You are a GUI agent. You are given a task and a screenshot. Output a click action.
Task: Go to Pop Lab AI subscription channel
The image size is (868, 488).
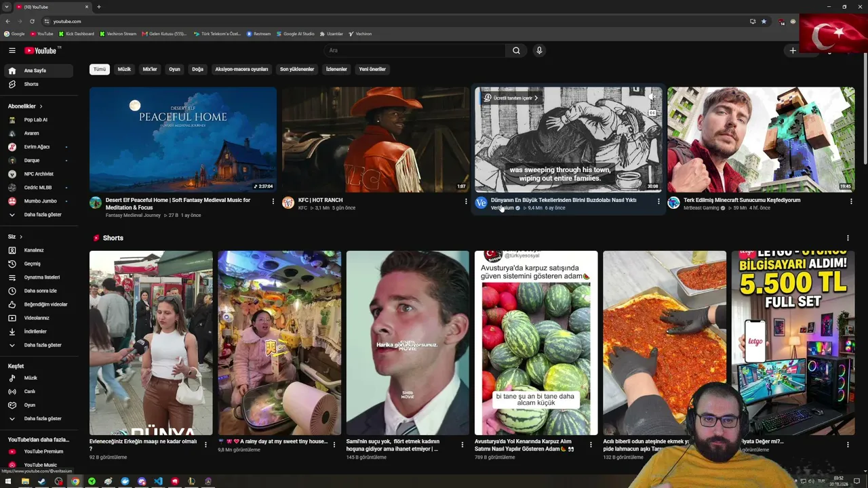tap(39, 120)
